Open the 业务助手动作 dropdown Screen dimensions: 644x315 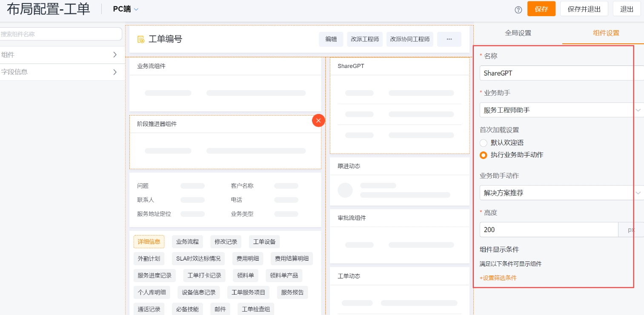point(561,193)
